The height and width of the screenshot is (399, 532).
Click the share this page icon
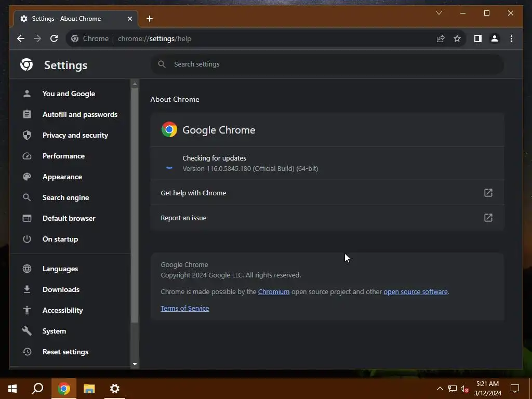[441, 38]
